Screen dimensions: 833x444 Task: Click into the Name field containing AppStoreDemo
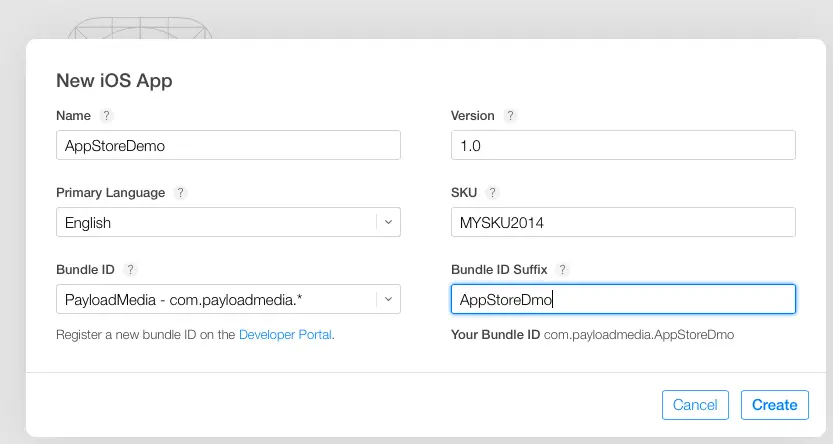(228, 145)
